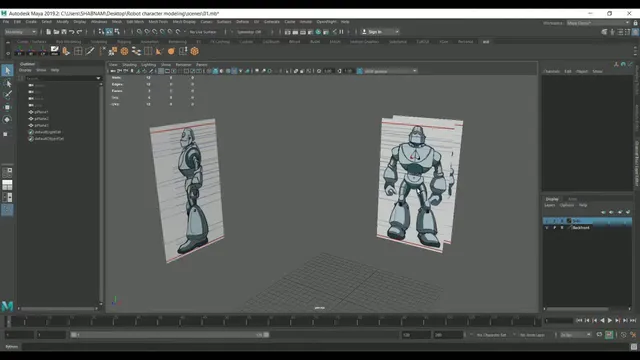640x360 pixels.
Task: Click the Undo arrow icon
Action: click(x=72, y=32)
